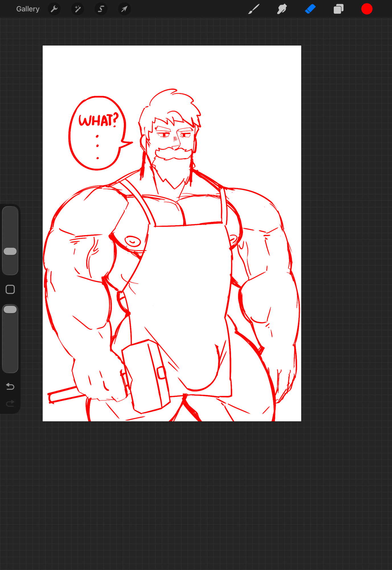Activate the Selection tool
Viewport: 392px width, 570px height.
coord(101,9)
